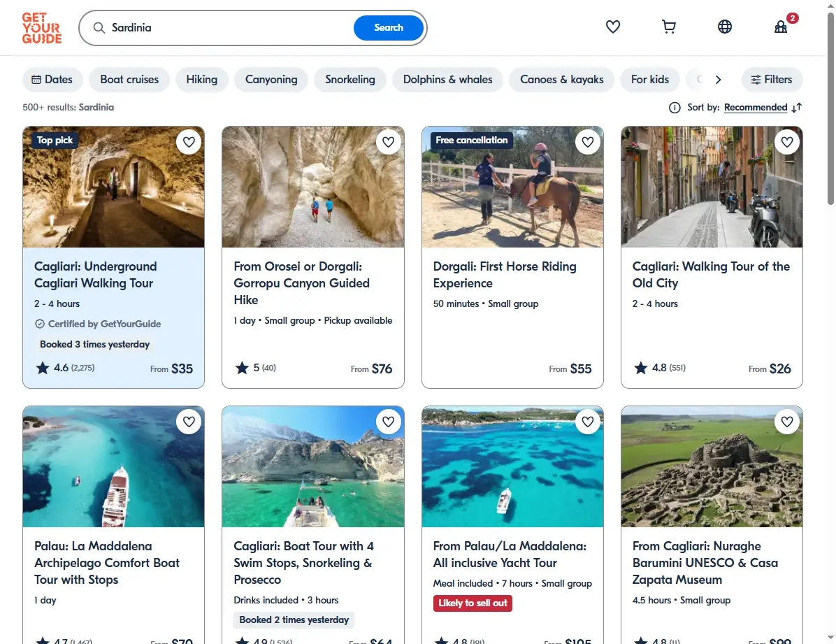Click the blue Search button
The image size is (836, 644).
tap(389, 28)
